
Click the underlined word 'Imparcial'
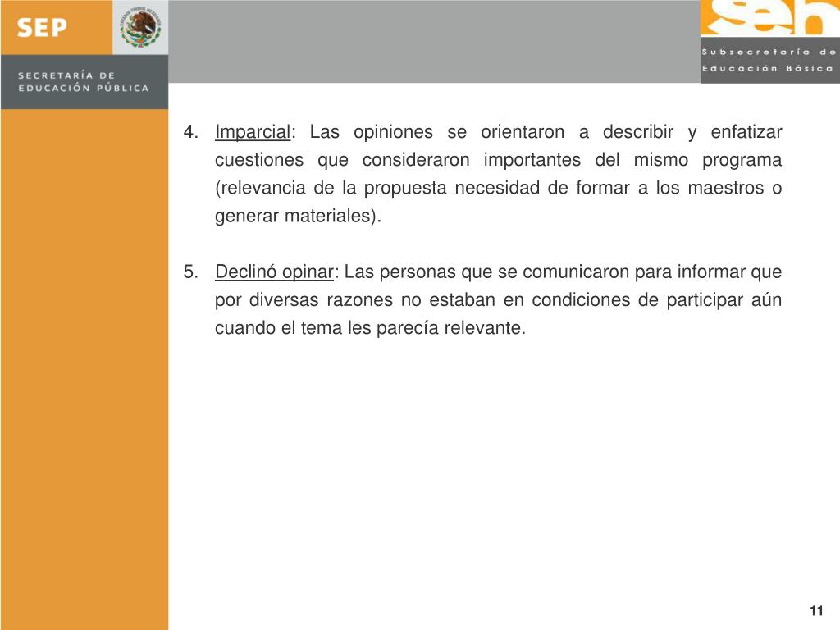pyautogui.click(x=253, y=132)
